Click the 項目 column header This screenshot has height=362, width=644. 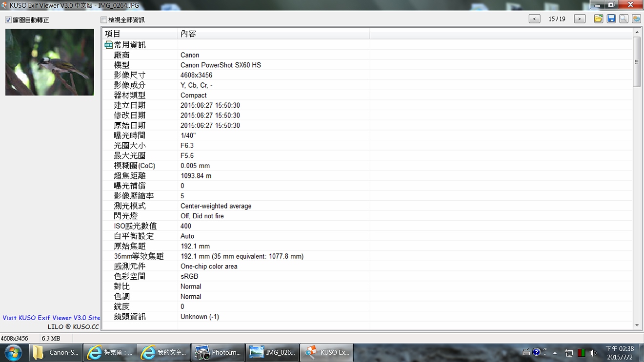(x=140, y=34)
